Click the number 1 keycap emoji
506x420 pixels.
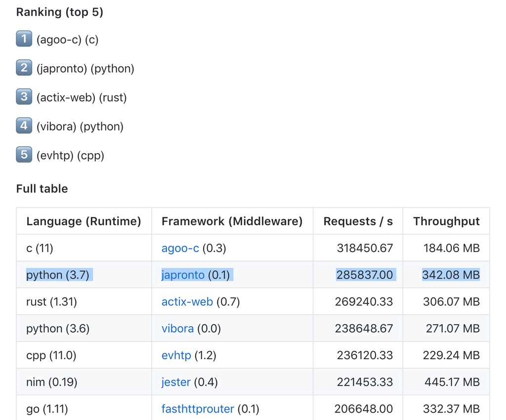(24, 39)
